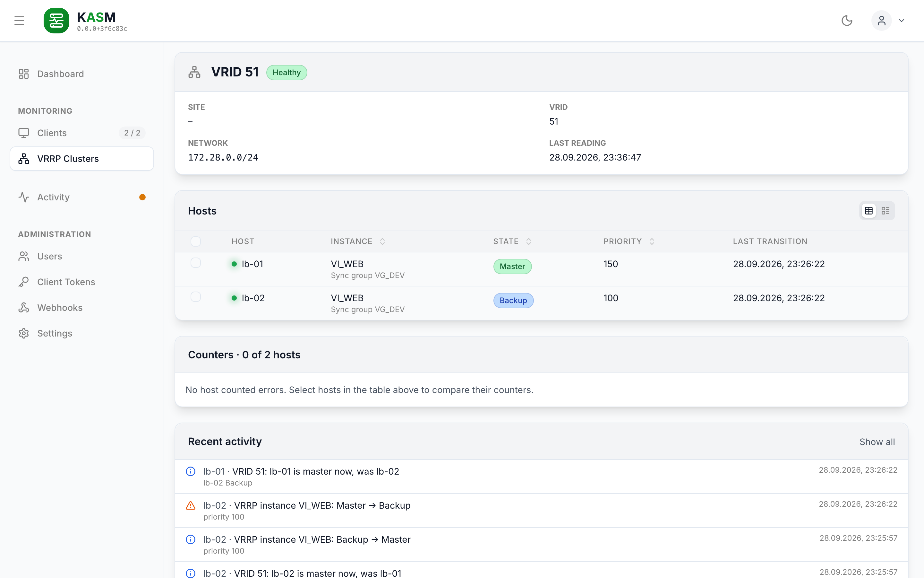The height and width of the screenshot is (578, 924).
Task: Click the Master state badge
Action: (x=512, y=267)
